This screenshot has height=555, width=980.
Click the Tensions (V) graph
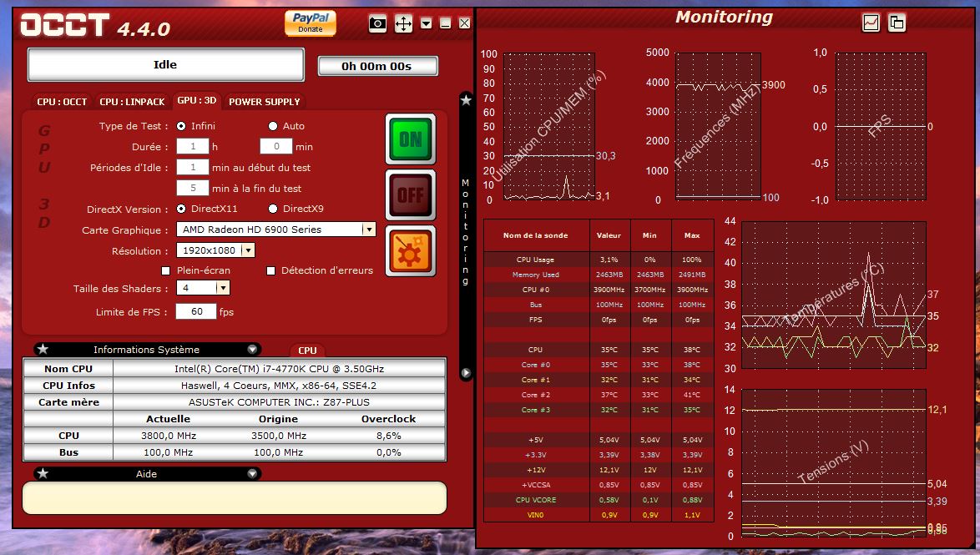[x=833, y=462]
